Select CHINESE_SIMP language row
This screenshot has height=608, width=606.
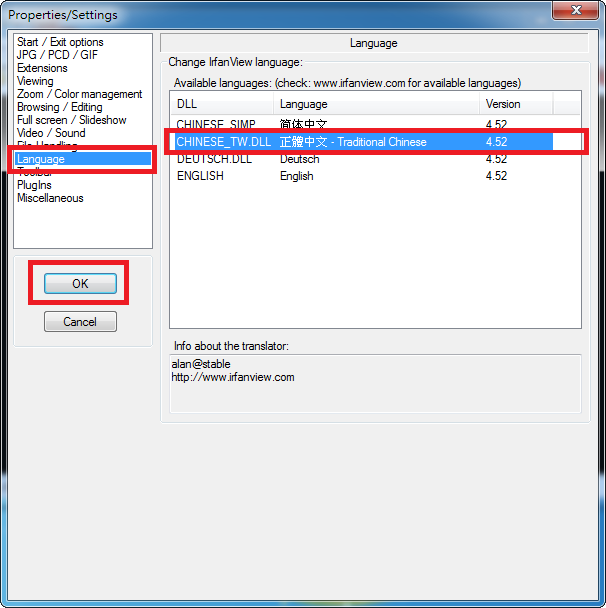(x=361, y=124)
